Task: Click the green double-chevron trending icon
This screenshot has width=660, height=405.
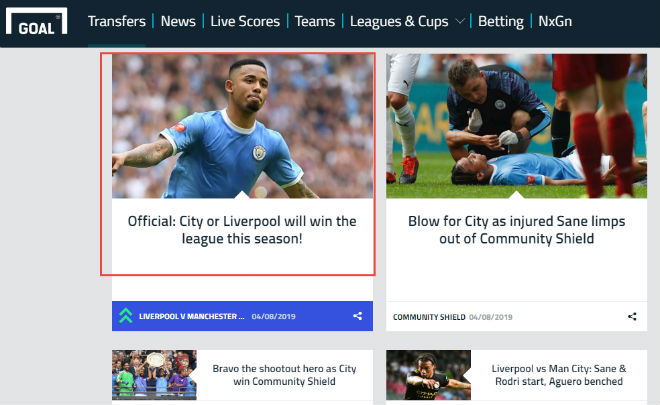Action: tap(125, 316)
